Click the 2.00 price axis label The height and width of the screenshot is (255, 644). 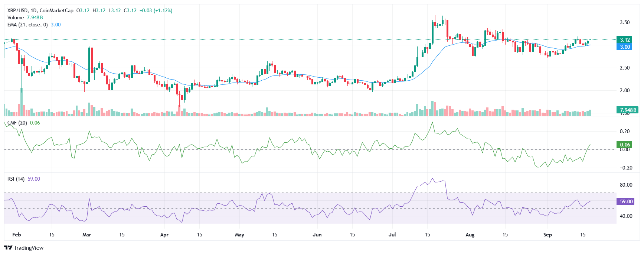click(x=625, y=90)
